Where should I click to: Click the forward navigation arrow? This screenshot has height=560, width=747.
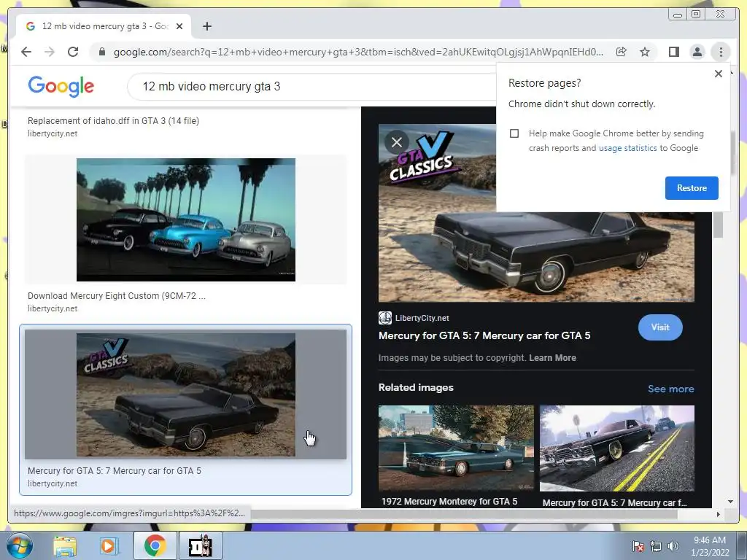pos(50,52)
